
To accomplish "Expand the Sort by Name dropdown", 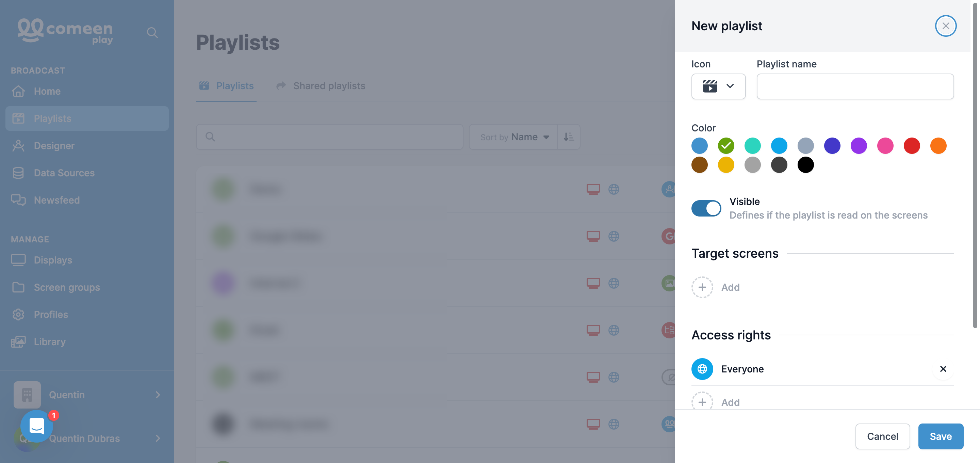I will click(513, 137).
